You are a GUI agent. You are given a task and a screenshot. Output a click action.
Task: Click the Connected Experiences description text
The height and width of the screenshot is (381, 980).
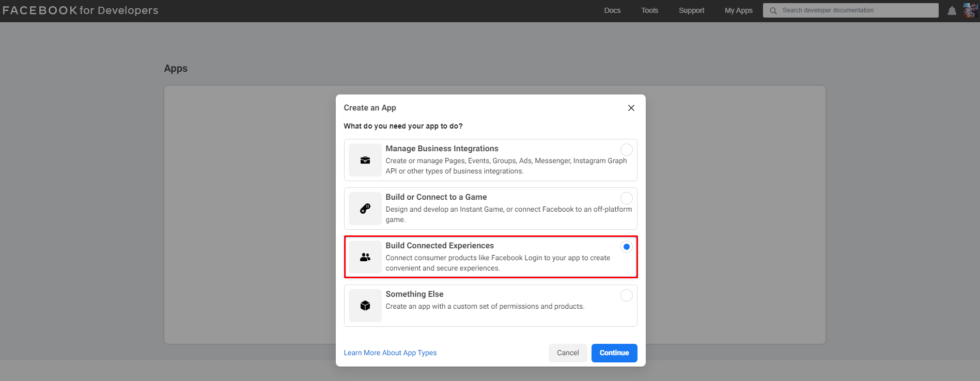click(497, 263)
